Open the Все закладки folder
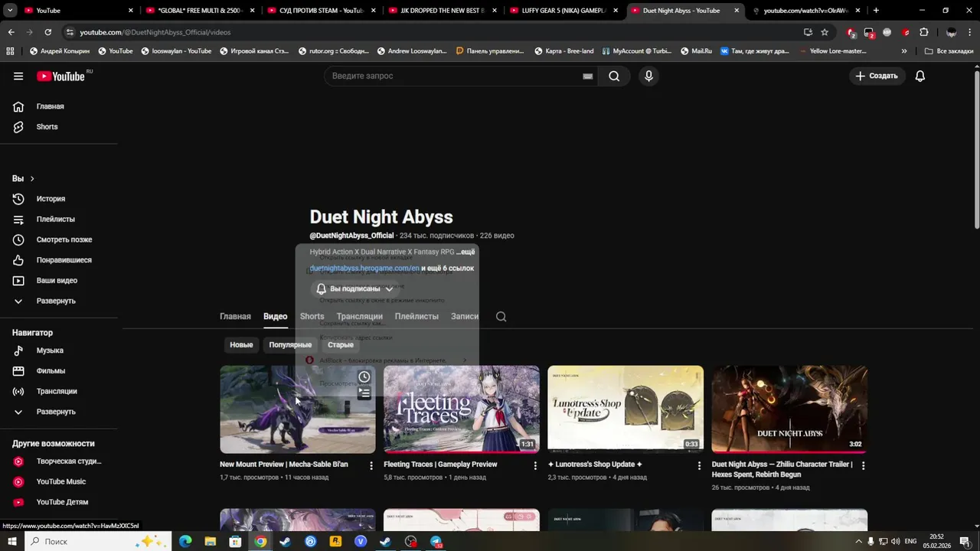Image resolution: width=980 pixels, height=551 pixels. (949, 51)
